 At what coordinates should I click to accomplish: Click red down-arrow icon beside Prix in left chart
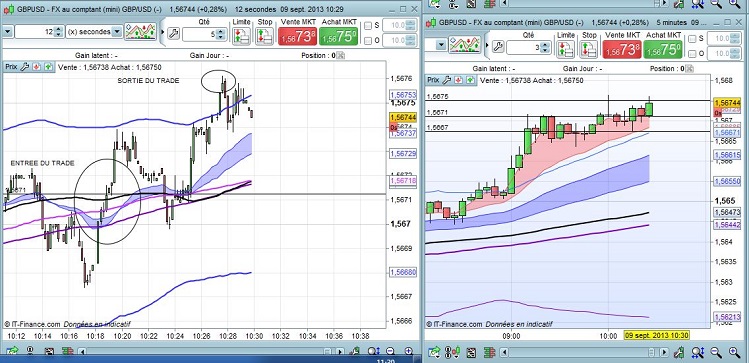37,67
